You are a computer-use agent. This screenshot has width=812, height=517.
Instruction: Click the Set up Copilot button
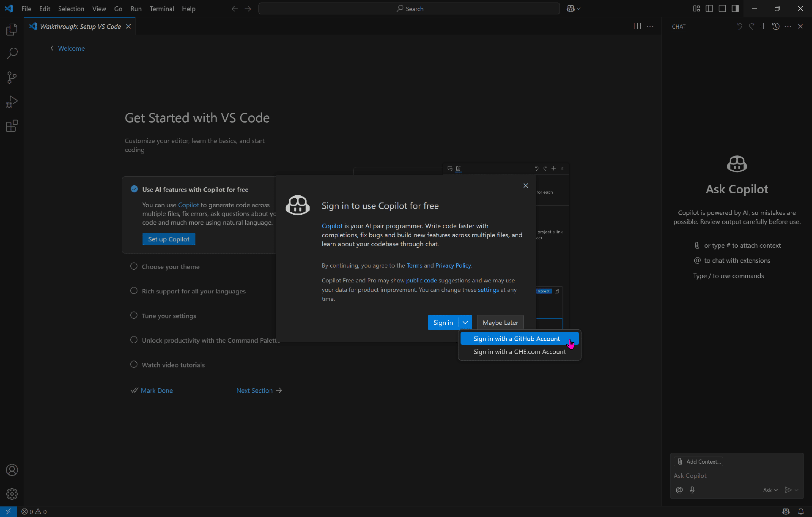tap(169, 239)
